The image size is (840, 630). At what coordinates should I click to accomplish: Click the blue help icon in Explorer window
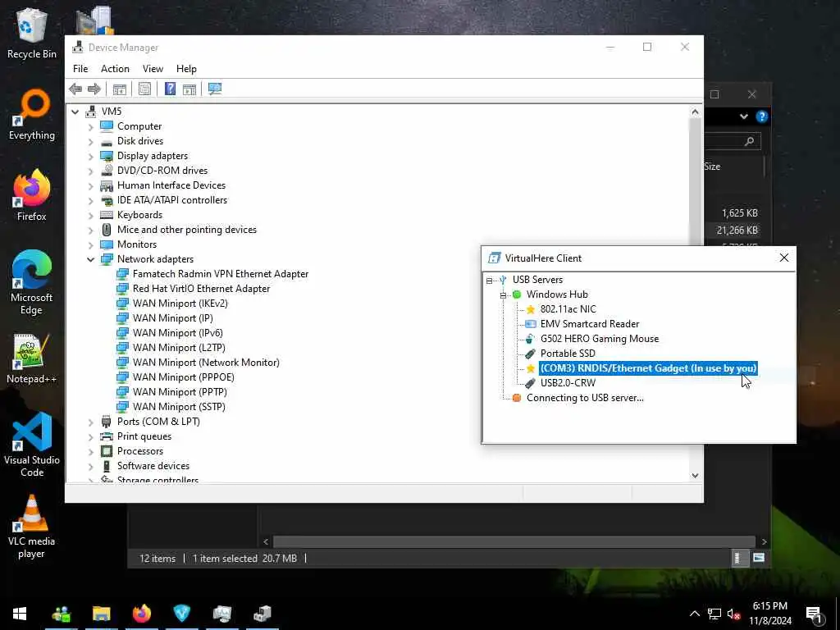(x=761, y=116)
